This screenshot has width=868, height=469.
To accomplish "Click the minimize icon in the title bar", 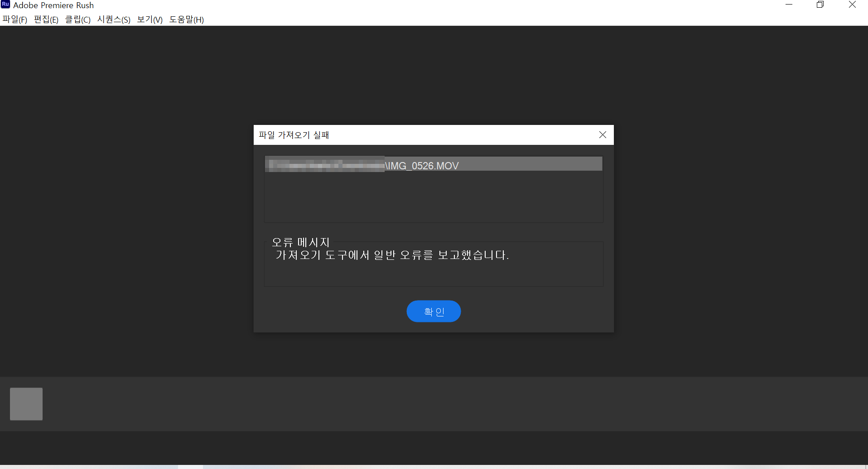I will 789,5.
